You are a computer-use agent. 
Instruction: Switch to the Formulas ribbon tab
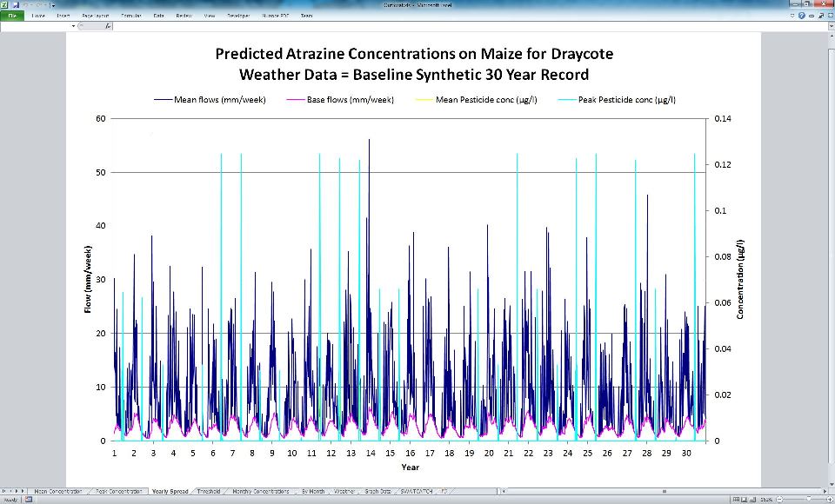(131, 15)
